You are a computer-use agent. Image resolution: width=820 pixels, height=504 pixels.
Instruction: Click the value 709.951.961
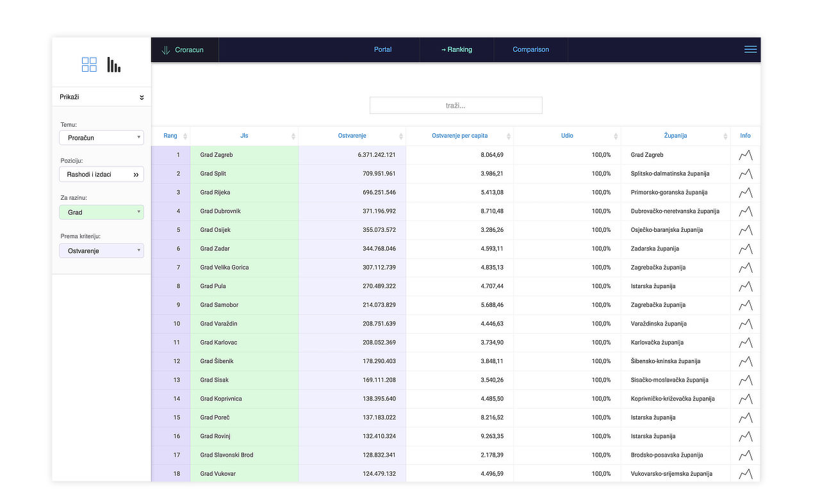click(379, 174)
